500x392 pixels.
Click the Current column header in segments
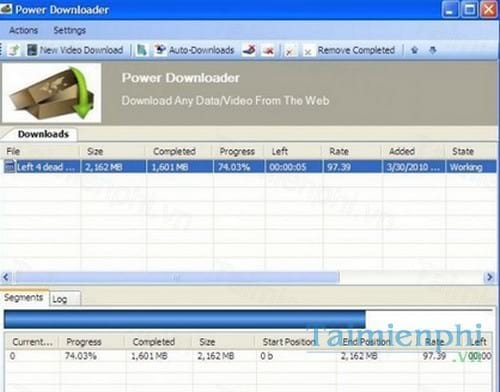tap(32, 342)
